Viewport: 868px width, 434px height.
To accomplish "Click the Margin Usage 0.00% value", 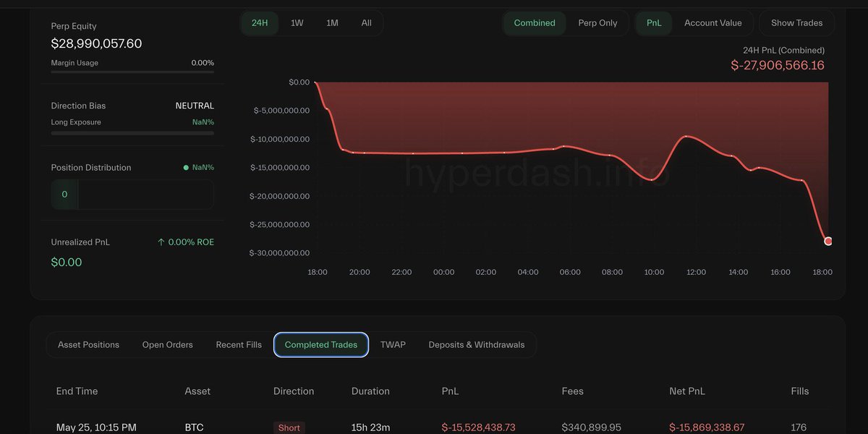I will click(203, 63).
